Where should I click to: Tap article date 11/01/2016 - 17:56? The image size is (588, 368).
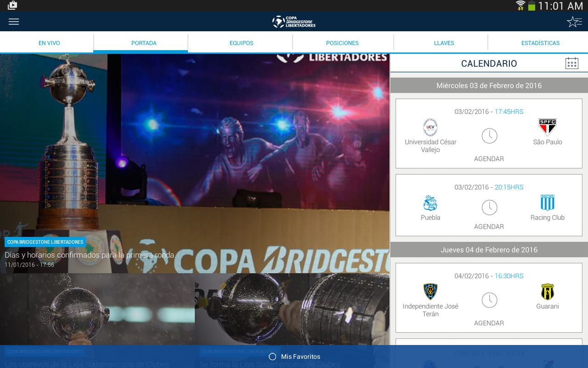pos(29,265)
